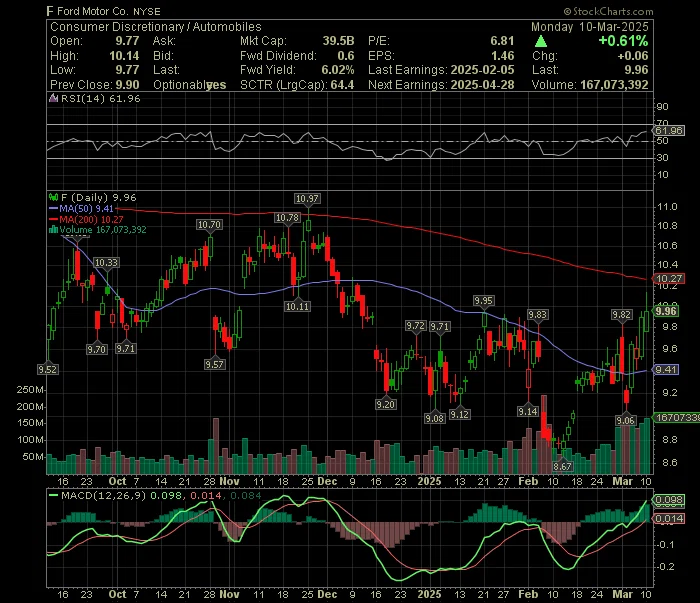Click the Prev Close value 9.90
700x603 pixels.
127,85
